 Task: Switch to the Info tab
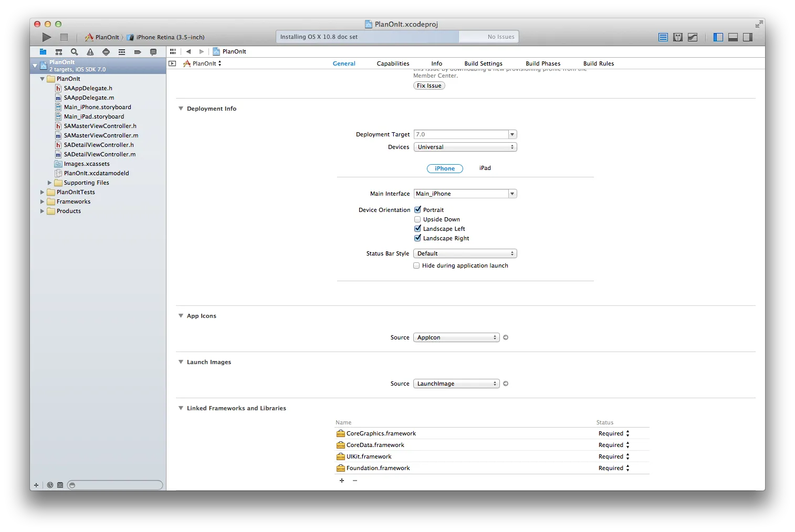tap(437, 63)
